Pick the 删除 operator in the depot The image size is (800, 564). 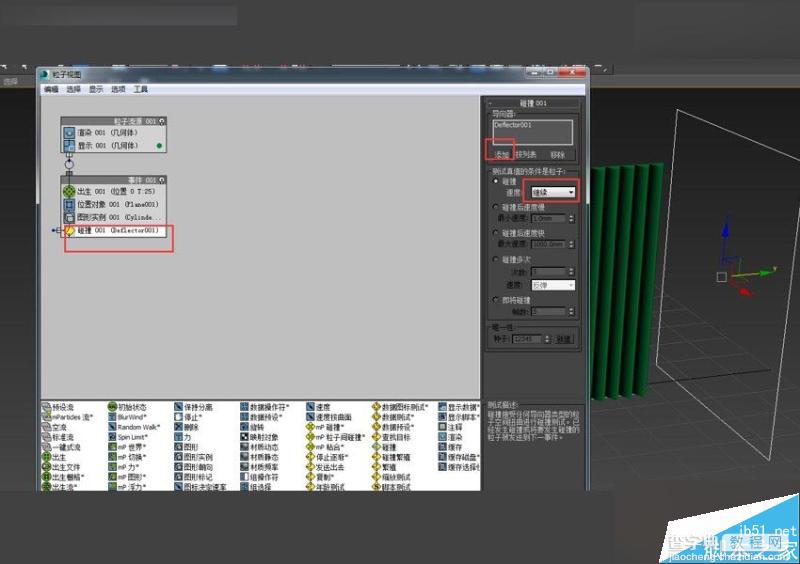pos(187,427)
